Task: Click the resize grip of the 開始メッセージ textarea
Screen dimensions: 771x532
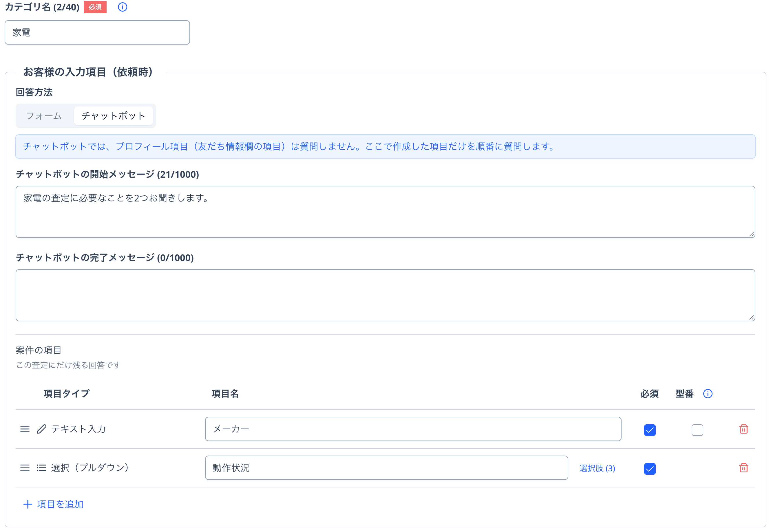Action: coord(751,234)
